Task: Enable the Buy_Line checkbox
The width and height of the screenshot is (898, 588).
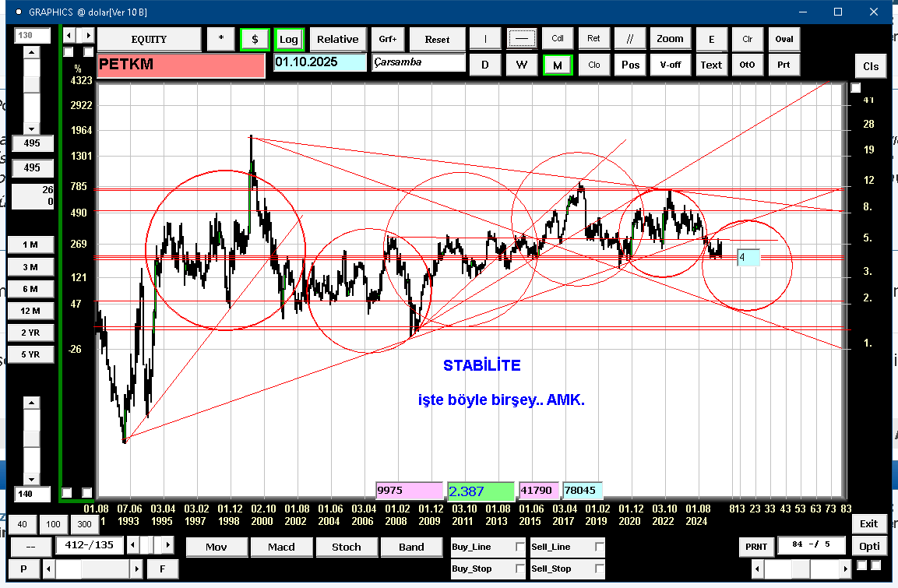Action: click(x=520, y=548)
